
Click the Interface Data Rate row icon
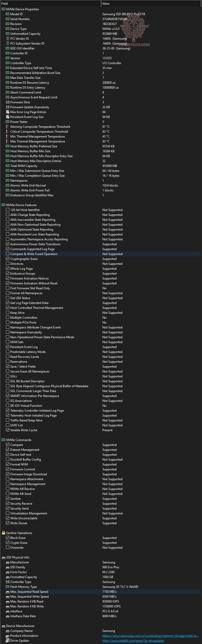pos(7,616)
